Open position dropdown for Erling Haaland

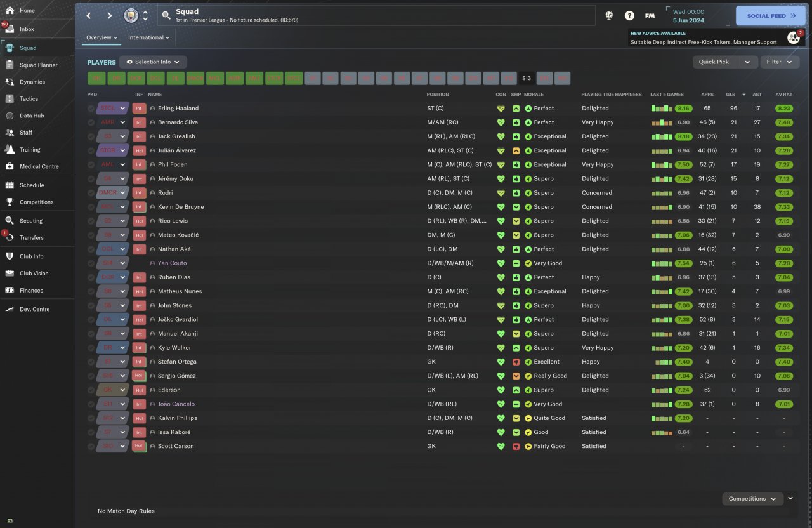(x=122, y=109)
